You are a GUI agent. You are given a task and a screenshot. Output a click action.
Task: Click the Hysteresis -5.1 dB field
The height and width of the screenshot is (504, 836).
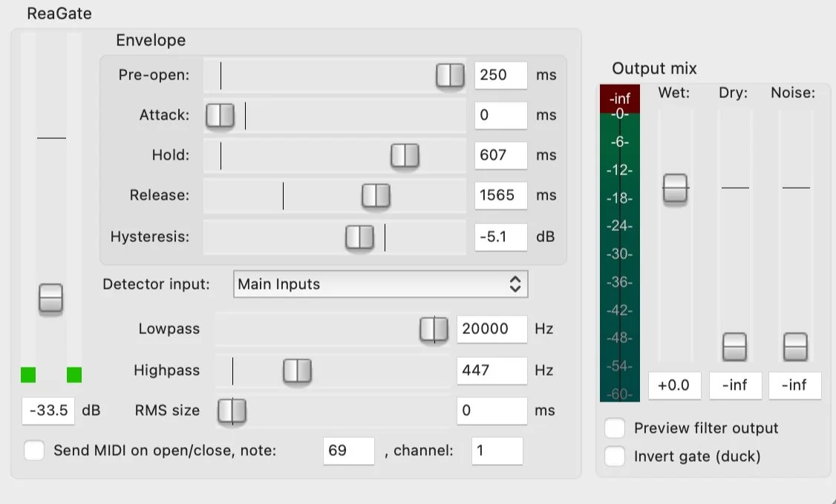[x=500, y=237]
